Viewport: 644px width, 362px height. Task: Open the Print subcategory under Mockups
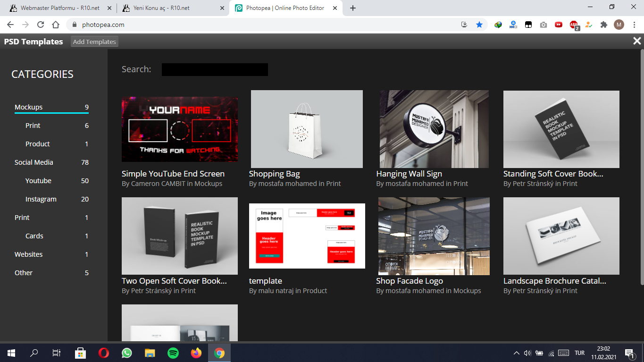pyautogui.click(x=57, y=126)
